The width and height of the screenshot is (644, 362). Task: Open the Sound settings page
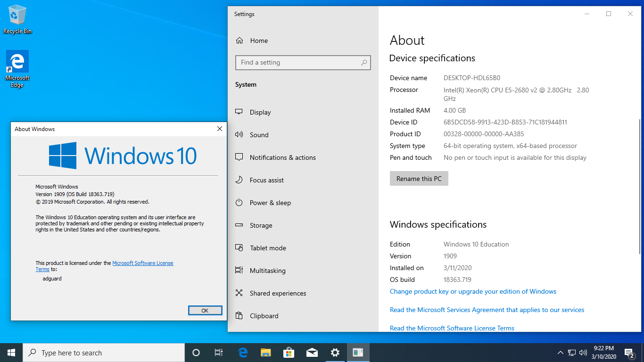pyautogui.click(x=303, y=135)
